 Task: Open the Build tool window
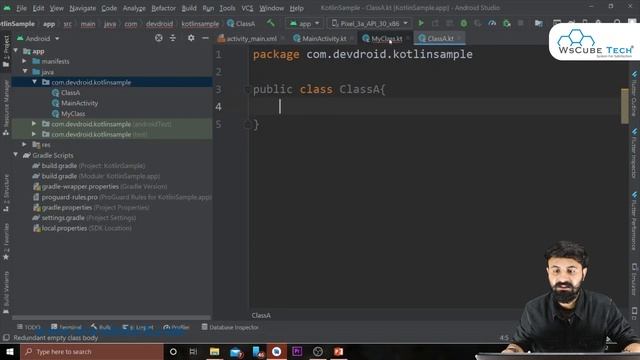(101, 327)
